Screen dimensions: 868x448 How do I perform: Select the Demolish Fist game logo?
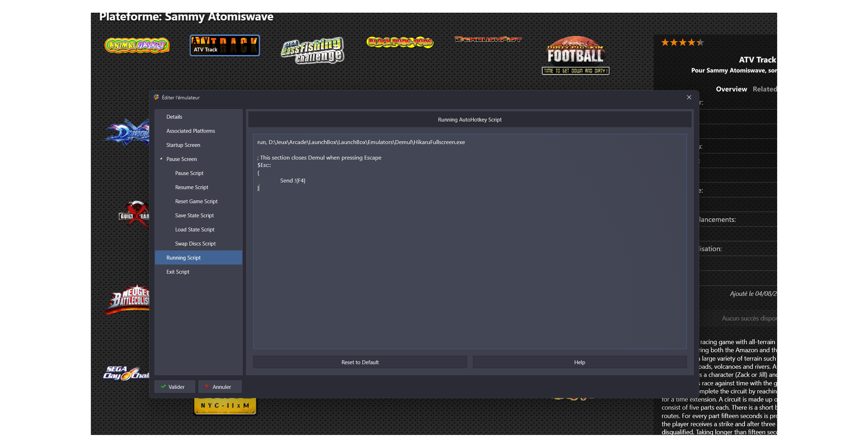point(488,39)
